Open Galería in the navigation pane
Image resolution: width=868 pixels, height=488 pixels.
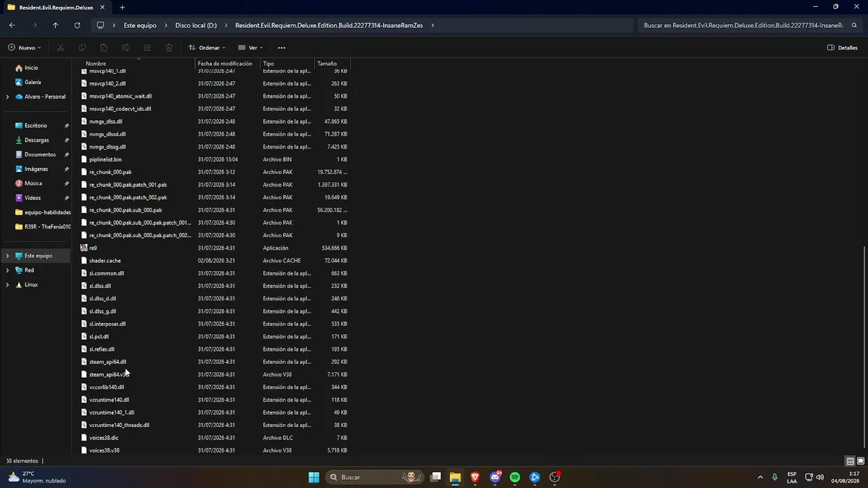pos(33,82)
